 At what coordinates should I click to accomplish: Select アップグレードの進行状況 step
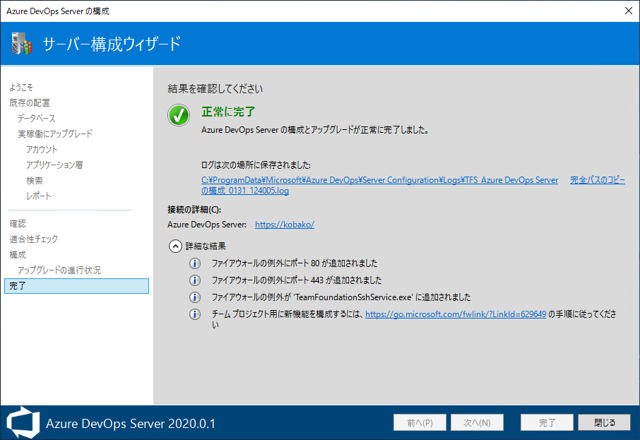click(59, 270)
